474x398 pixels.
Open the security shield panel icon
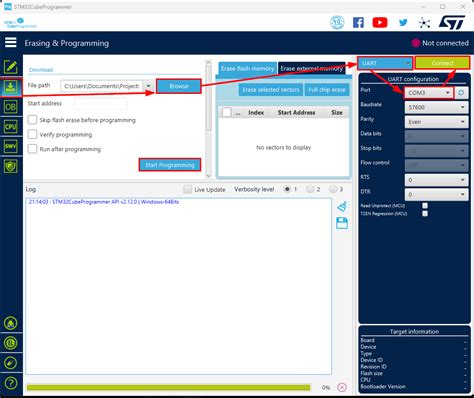point(11,166)
